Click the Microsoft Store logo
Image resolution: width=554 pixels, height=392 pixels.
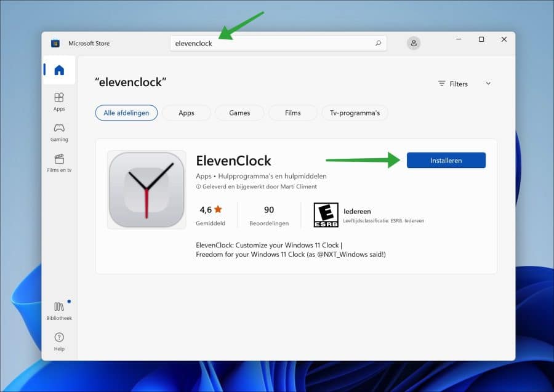pyautogui.click(x=56, y=43)
